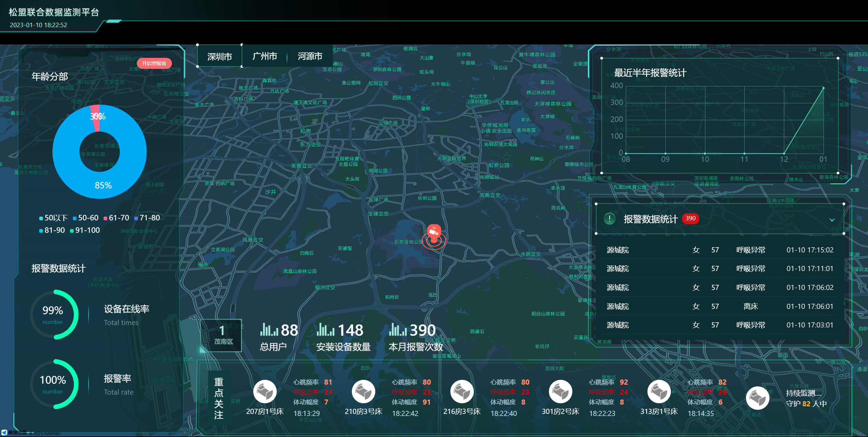
Task: Click the bed icon beside 持续监测
Action: 758,398
